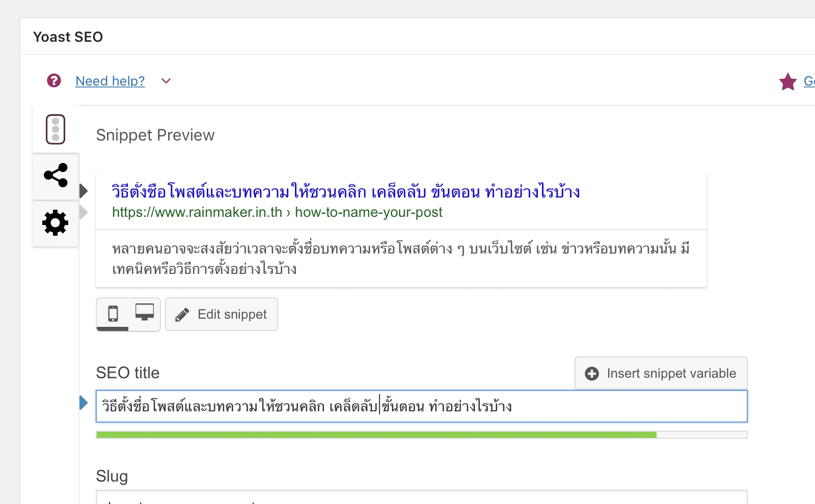Screen dimensions: 815x504
Task: Click the green SEO title length bar
Action: pos(376,435)
